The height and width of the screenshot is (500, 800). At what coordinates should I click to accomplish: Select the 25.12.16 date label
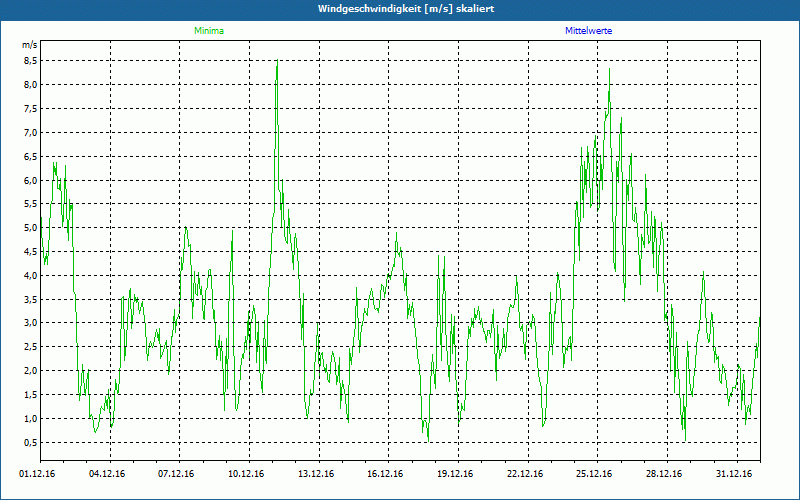tap(594, 474)
